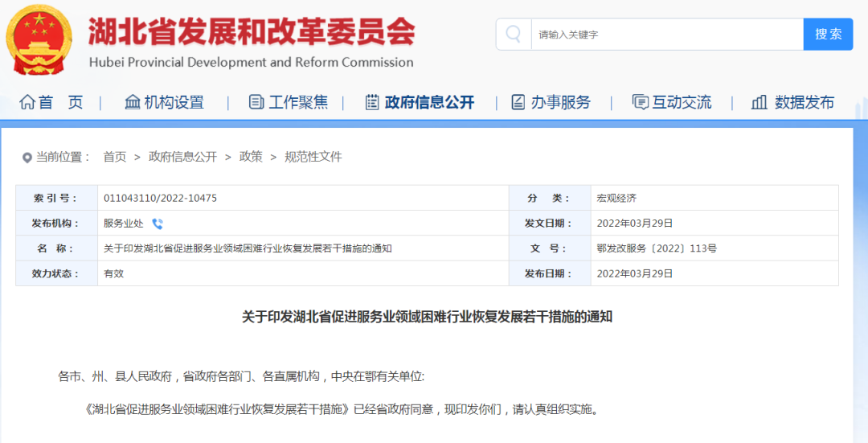Click the phone icon next to 服务业处

pos(158,224)
